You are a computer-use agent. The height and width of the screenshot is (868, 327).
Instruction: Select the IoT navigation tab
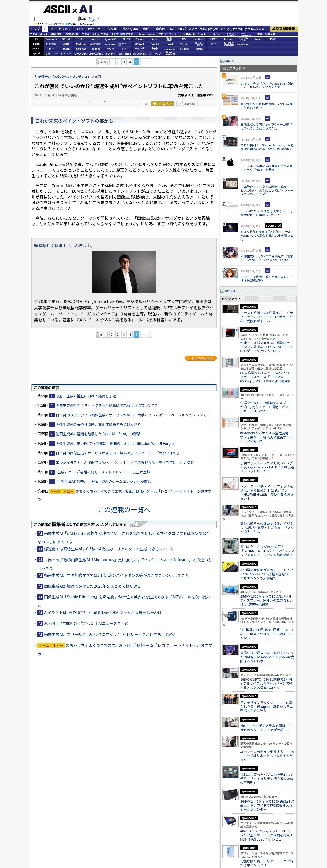[52, 29]
